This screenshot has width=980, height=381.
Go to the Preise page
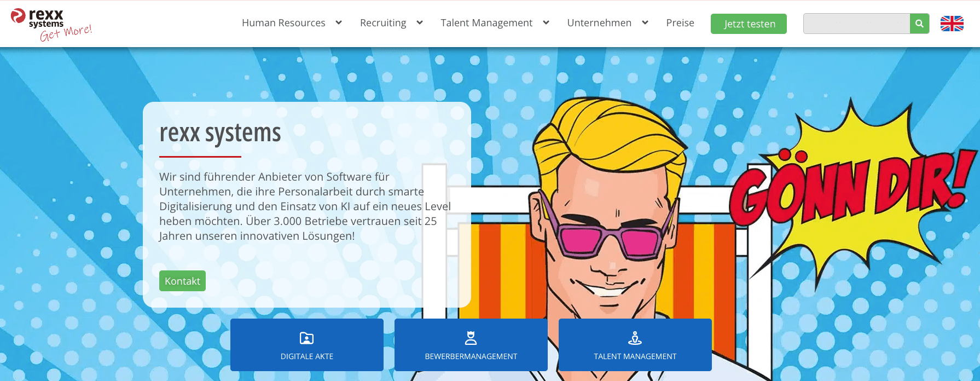tap(680, 23)
